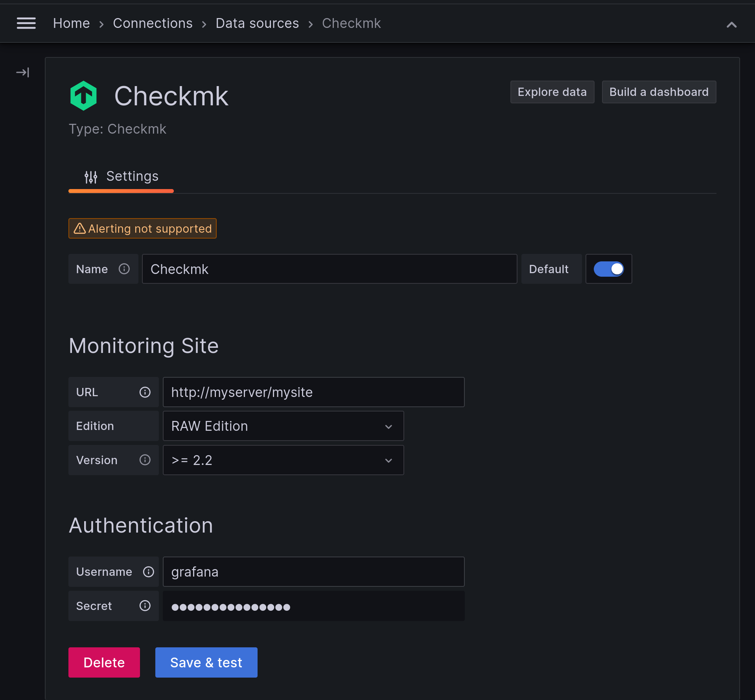Show the Name field info tooltip icon
Viewport: 755px width, 700px height.
tap(124, 269)
